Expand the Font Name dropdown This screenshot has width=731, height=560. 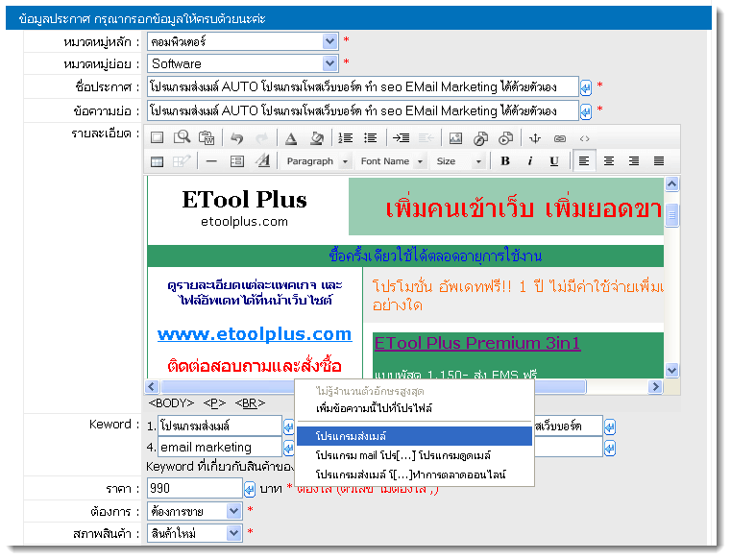391,161
